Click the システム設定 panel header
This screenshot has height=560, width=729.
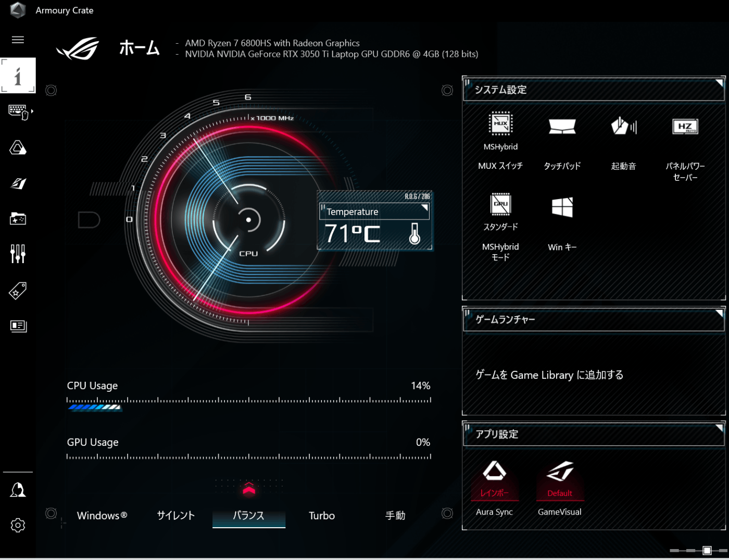point(594,90)
